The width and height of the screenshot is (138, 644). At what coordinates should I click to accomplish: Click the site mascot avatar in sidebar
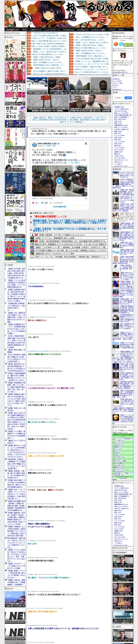123,55
